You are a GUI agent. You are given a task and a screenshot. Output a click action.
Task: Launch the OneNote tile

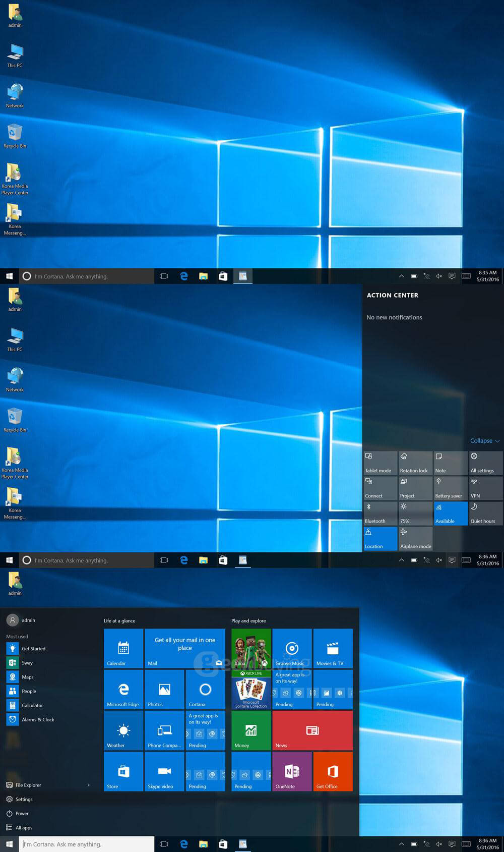point(292,771)
